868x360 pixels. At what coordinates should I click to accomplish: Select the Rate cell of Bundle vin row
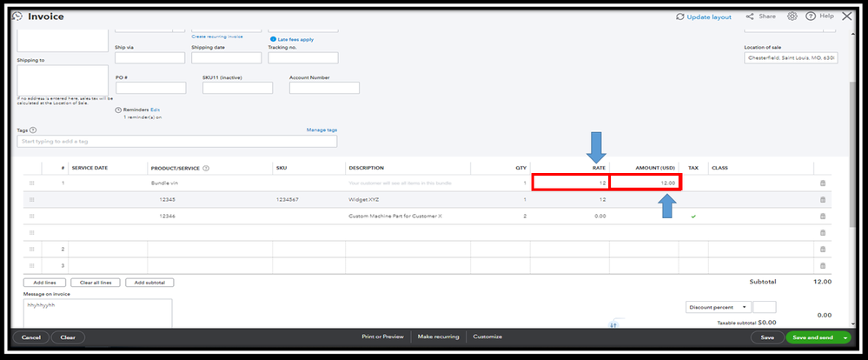pyautogui.click(x=571, y=183)
